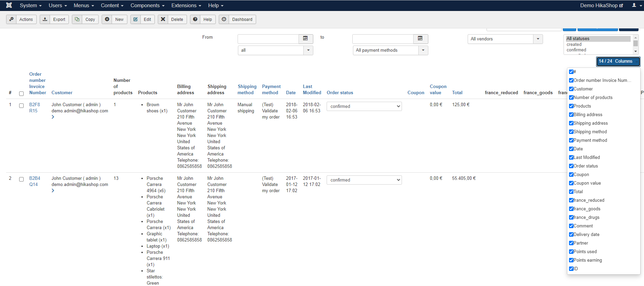
Task: Select the checkbox for order B2F8
Action: pyautogui.click(x=21, y=106)
